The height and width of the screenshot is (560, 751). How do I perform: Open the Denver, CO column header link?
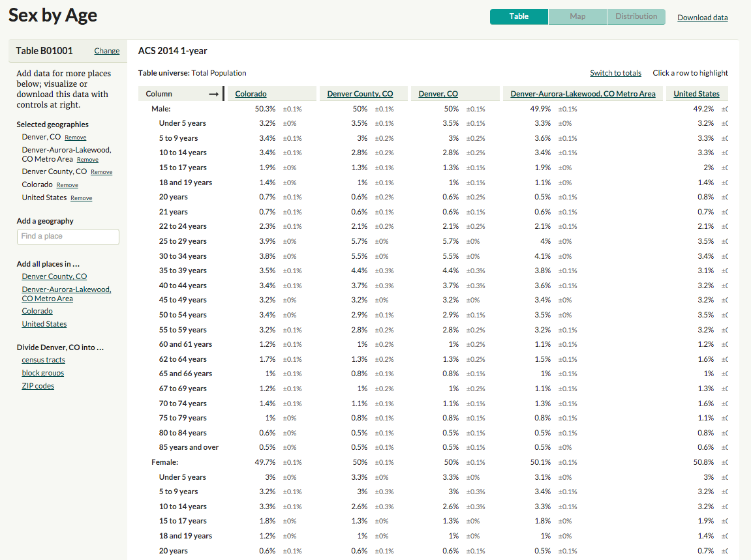(438, 94)
